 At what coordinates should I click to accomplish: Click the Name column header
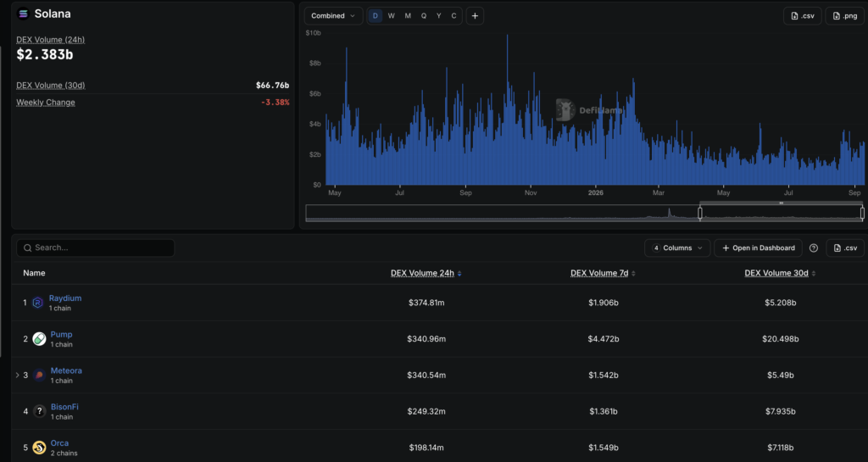click(34, 273)
